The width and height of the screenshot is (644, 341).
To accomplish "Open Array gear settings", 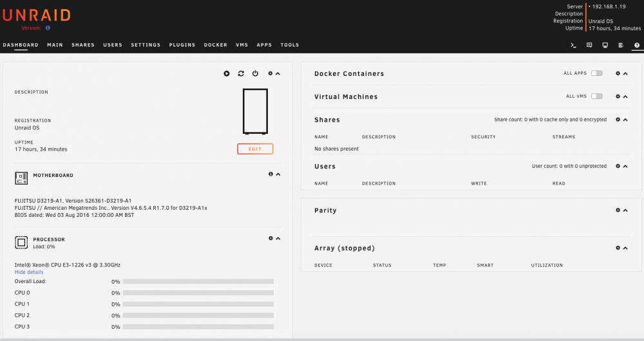I will tap(618, 248).
